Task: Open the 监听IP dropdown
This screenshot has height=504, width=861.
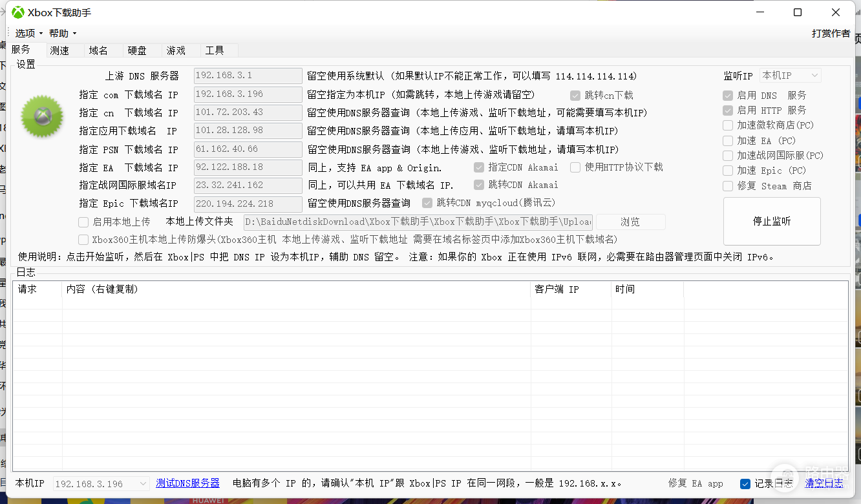Action: click(x=790, y=76)
